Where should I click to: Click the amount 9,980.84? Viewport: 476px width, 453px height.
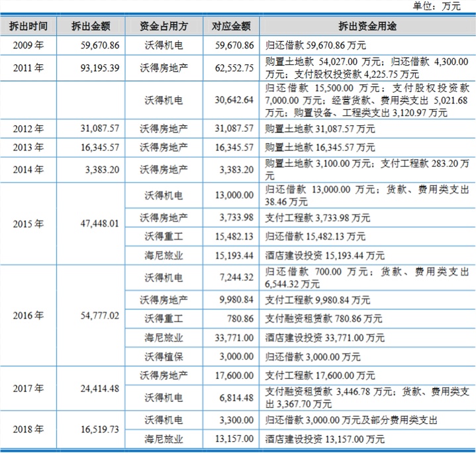pos(237,299)
